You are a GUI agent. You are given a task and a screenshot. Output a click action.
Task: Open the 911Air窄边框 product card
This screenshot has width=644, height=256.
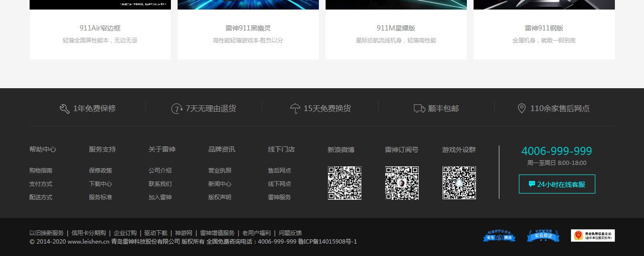100,30
